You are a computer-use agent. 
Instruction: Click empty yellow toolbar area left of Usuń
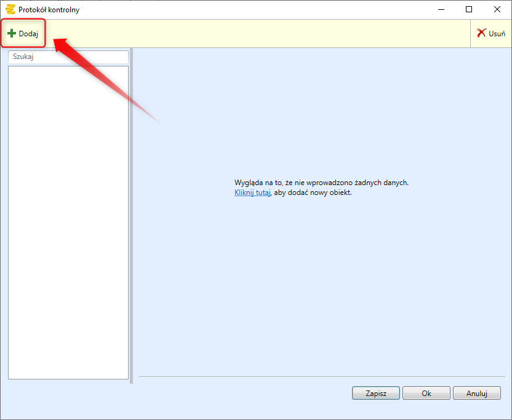click(258, 34)
